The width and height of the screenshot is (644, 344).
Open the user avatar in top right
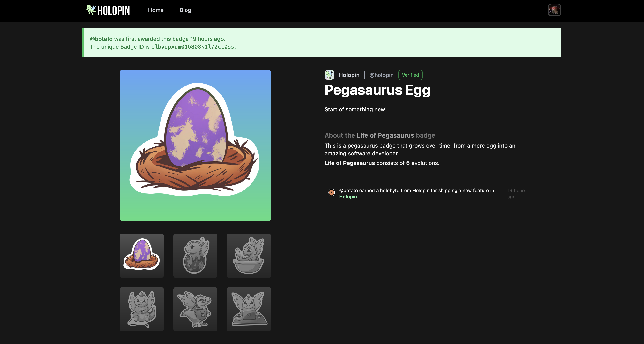(554, 10)
